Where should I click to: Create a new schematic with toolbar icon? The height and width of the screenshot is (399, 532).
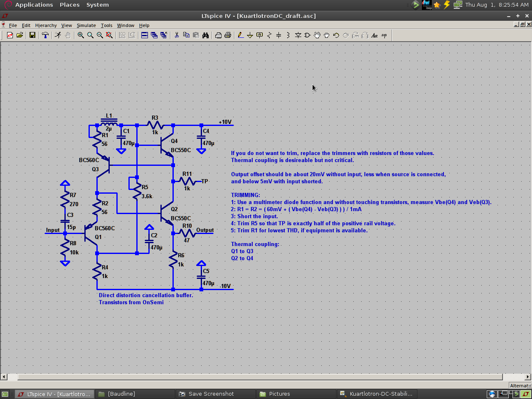(x=10, y=35)
